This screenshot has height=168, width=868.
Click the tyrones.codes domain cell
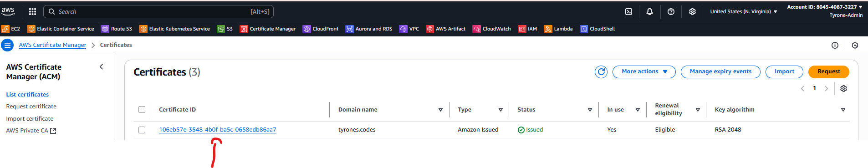(x=357, y=130)
